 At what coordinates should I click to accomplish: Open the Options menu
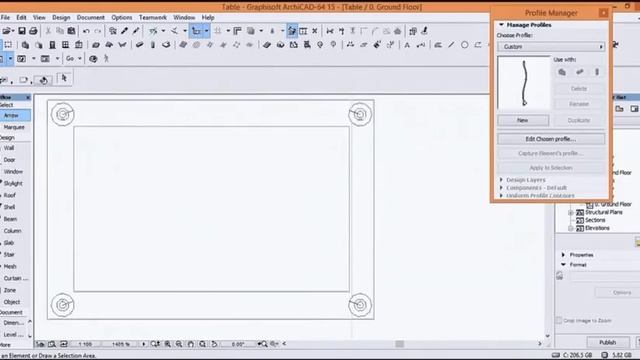click(122, 18)
